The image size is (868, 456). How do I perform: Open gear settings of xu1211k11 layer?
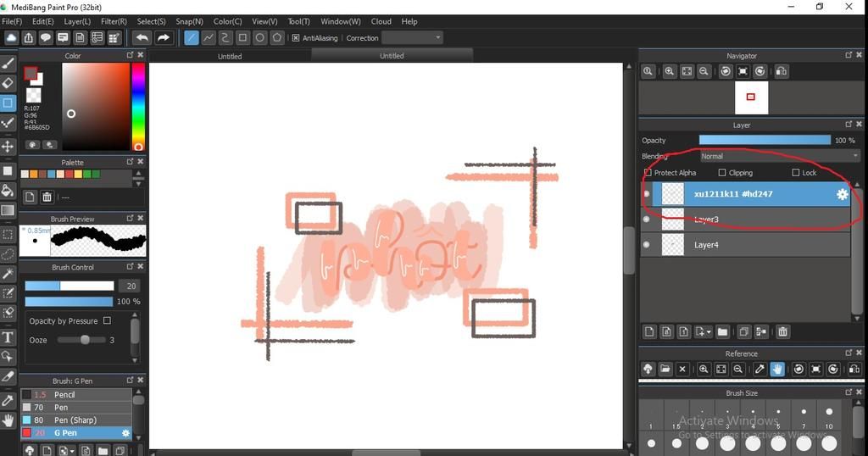tap(842, 194)
